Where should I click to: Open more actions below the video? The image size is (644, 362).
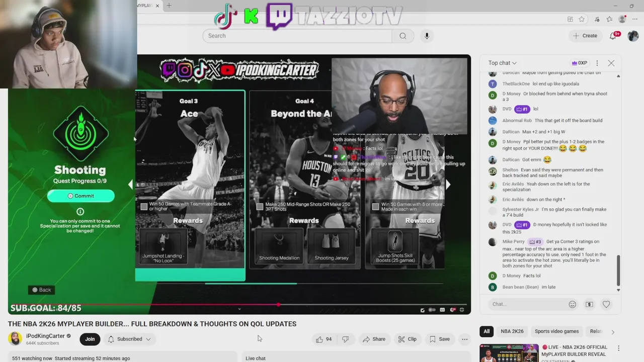pyautogui.click(x=464, y=339)
